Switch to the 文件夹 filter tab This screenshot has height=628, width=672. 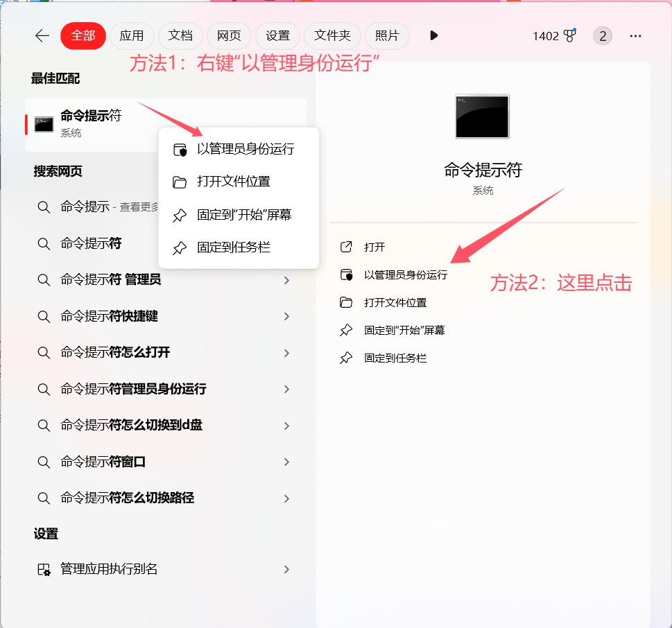click(x=332, y=35)
